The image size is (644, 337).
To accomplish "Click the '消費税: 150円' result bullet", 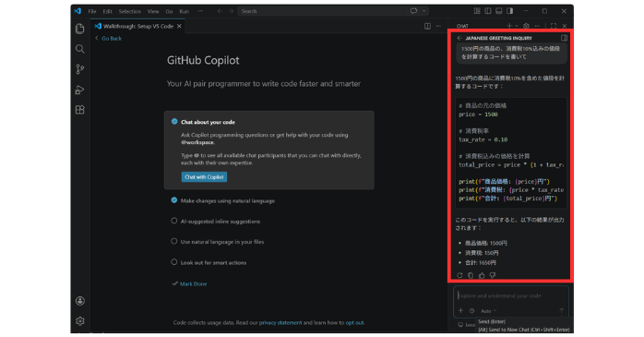I will [482, 253].
